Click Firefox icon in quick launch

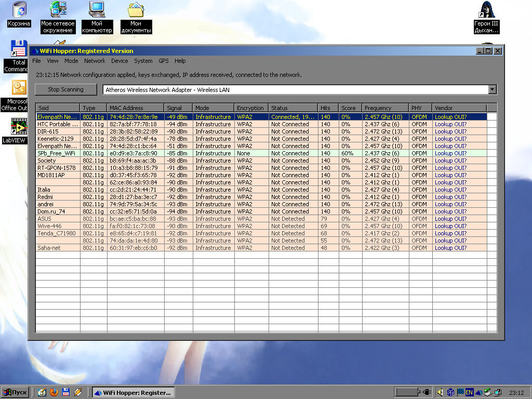pyautogui.click(x=54, y=392)
